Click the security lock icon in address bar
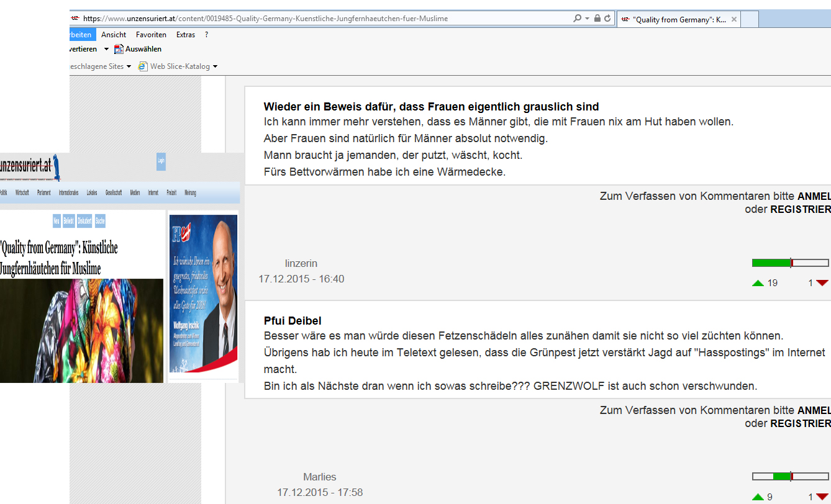The image size is (831, 504). 597,19
